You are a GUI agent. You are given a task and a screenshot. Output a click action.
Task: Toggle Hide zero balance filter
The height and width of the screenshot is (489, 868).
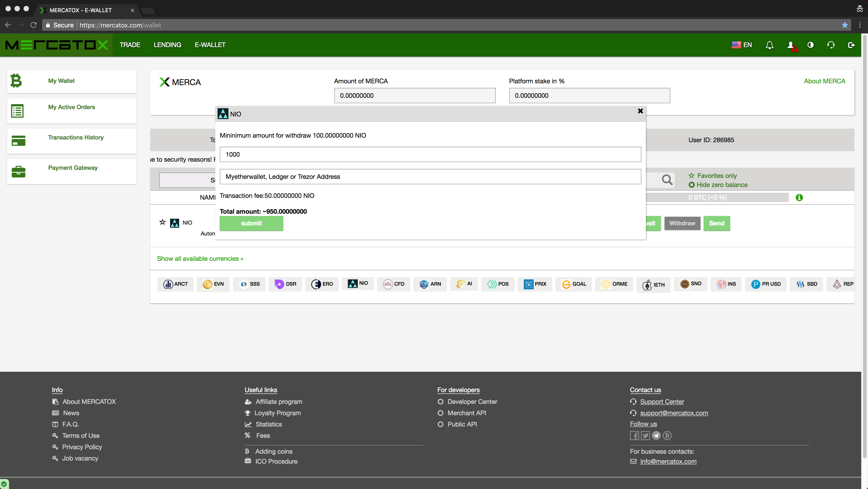click(x=718, y=185)
